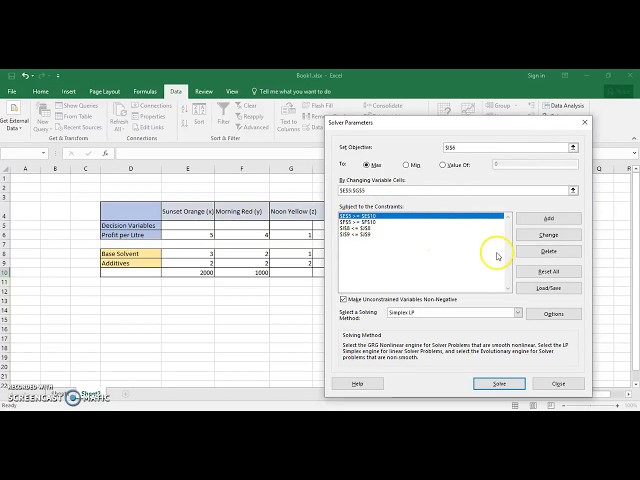Image resolution: width=640 pixels, height=480 pixels.
Task: Switch to the Formulas tab
Action: 145,91
